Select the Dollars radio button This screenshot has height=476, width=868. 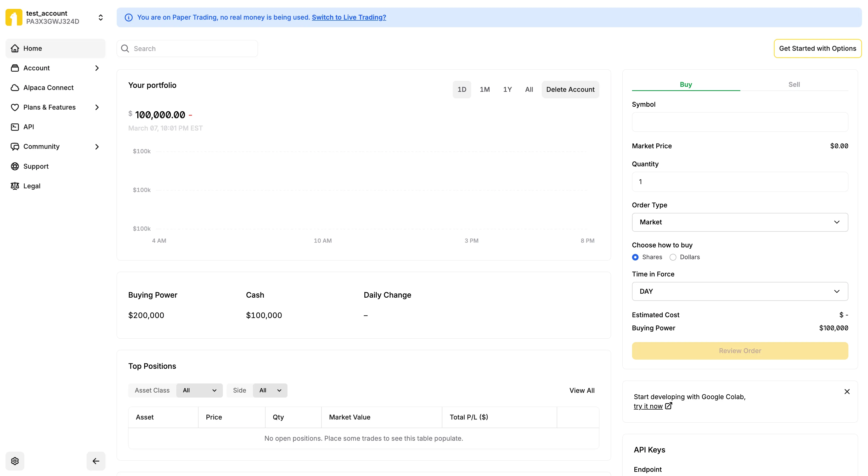point(673,257)
